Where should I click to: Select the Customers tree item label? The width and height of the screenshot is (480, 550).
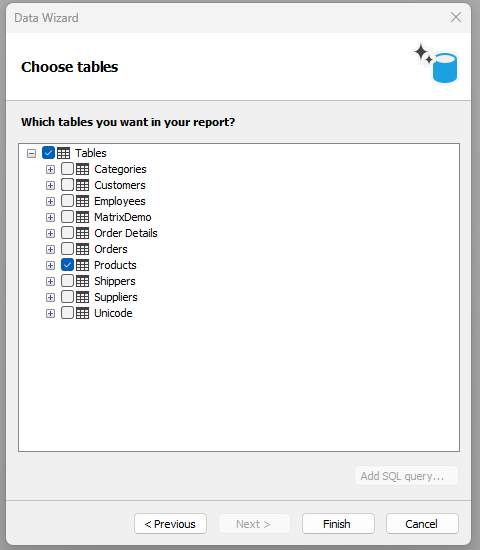[x=120, y=185]
